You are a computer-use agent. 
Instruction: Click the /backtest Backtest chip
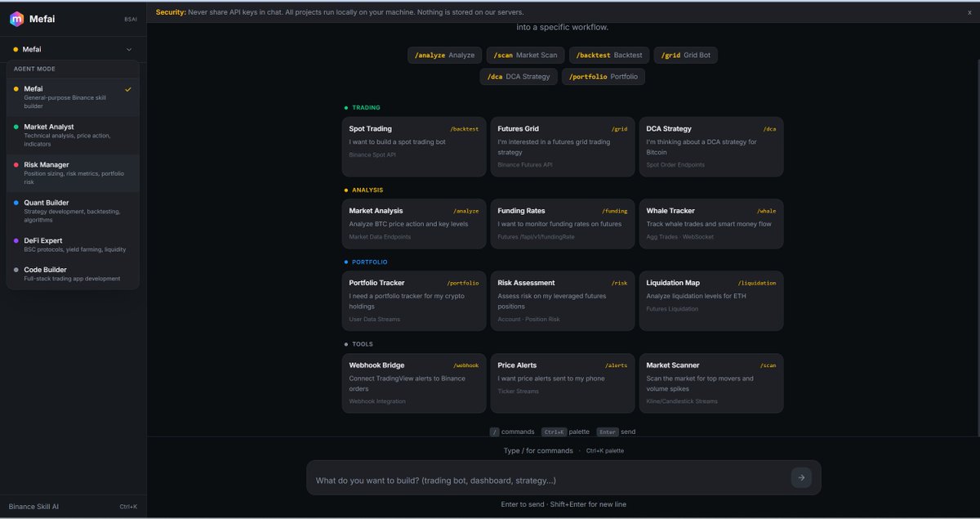609,55
